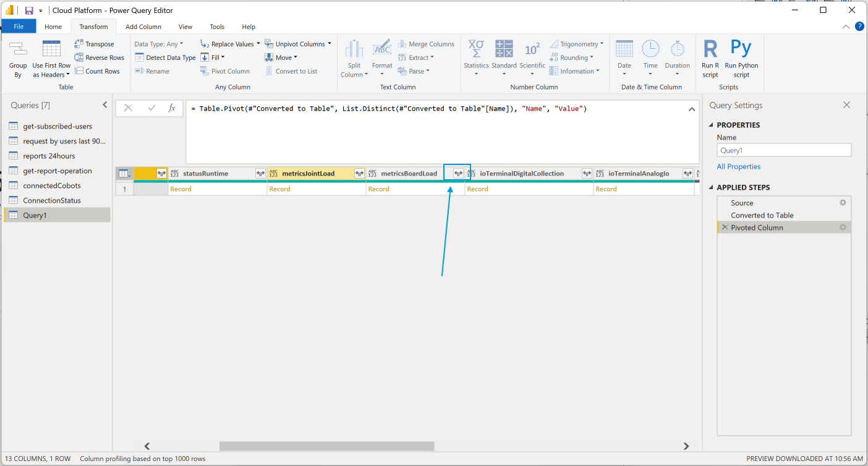
Task: Click Run Python script
Action: pyautogui.click(x=741, y=59)
